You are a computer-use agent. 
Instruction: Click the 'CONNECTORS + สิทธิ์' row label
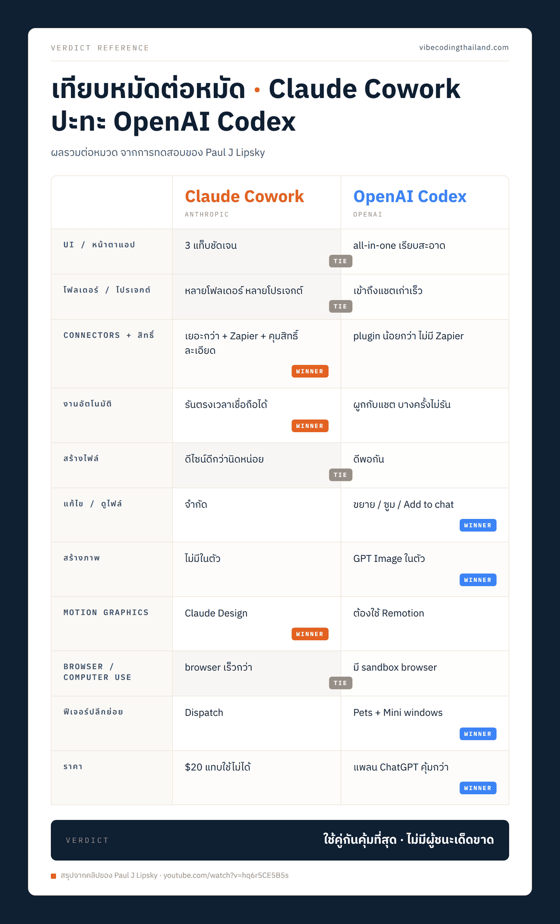point(109,336)
